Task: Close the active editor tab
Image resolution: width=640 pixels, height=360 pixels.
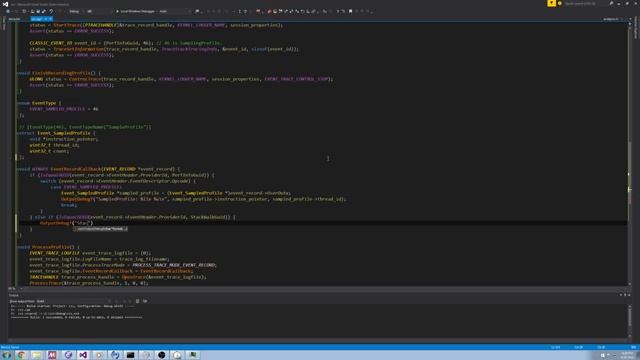Action: pyautogui.click(x=50, y=19)
